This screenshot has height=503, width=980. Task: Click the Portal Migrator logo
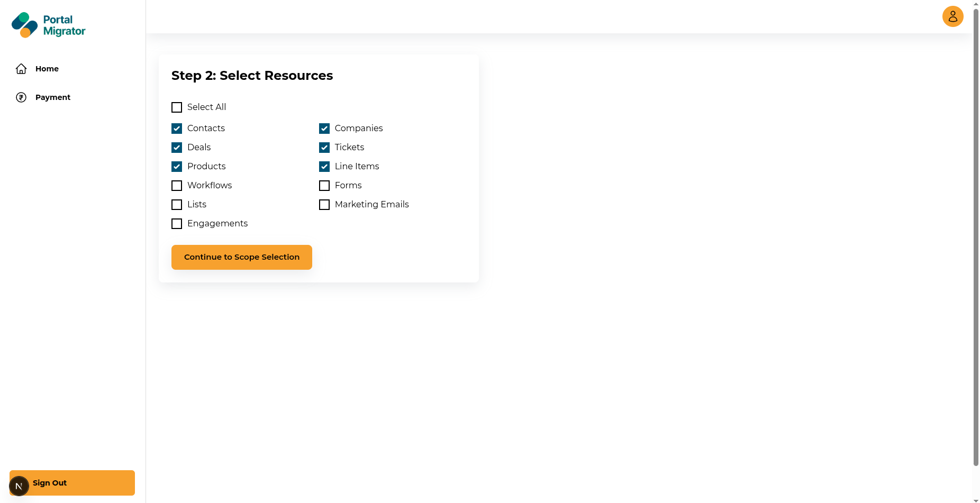(x=48, y=24)
